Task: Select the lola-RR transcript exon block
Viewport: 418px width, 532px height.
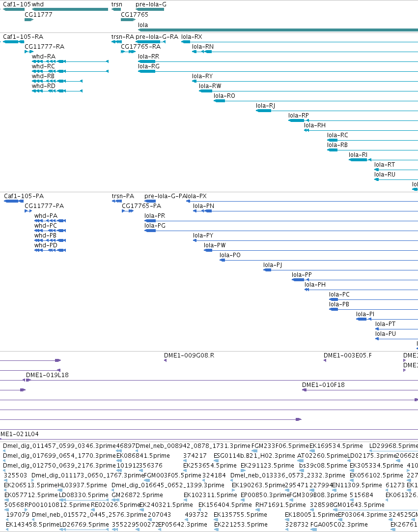Action: pyautogui.click(x=146, y=62)
